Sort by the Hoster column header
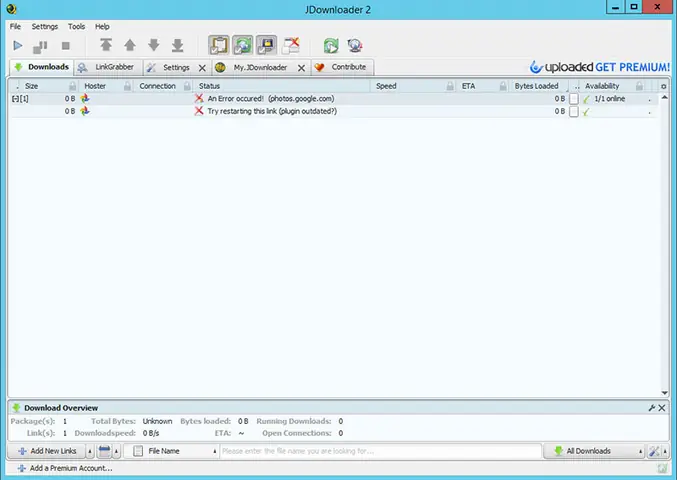The image size is (677, 480). pyautogui.click(x=95, y=86)
